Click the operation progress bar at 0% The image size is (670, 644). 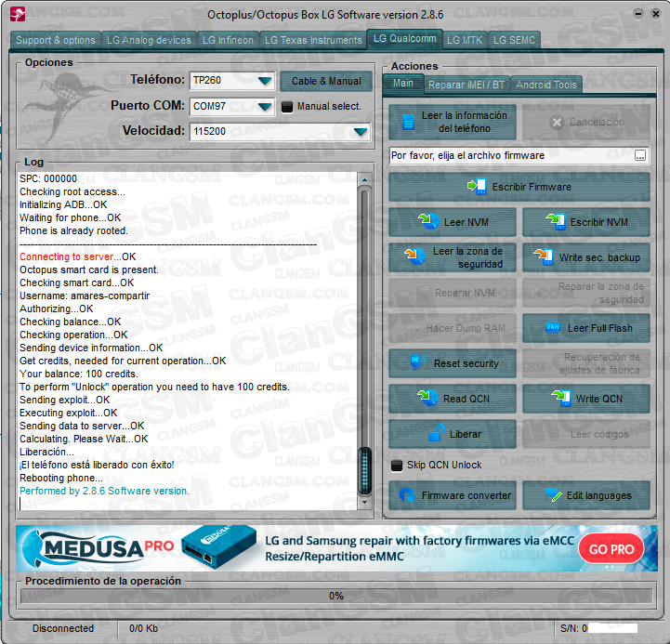point(335,596)
